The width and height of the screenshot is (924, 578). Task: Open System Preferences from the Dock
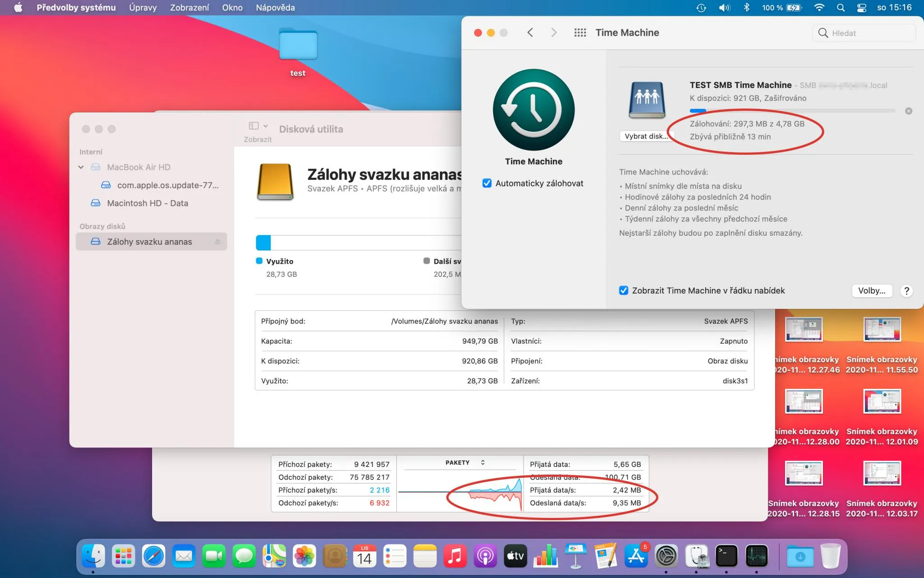[x=666, y=556]
